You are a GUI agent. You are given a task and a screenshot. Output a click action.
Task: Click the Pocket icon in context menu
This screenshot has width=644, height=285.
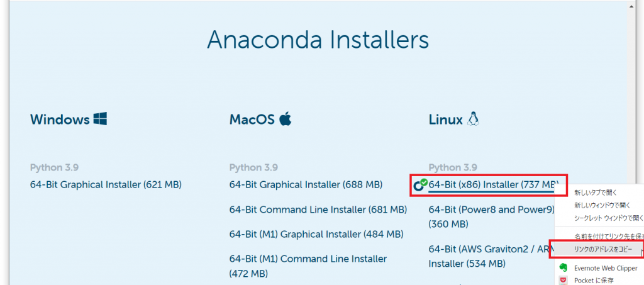(564, 280)
